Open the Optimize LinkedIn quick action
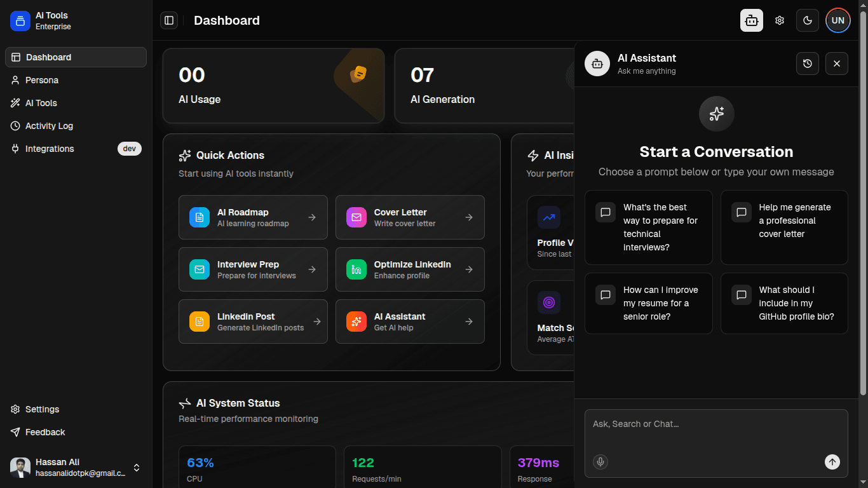 pyautogui.click(x=410, y=269)
